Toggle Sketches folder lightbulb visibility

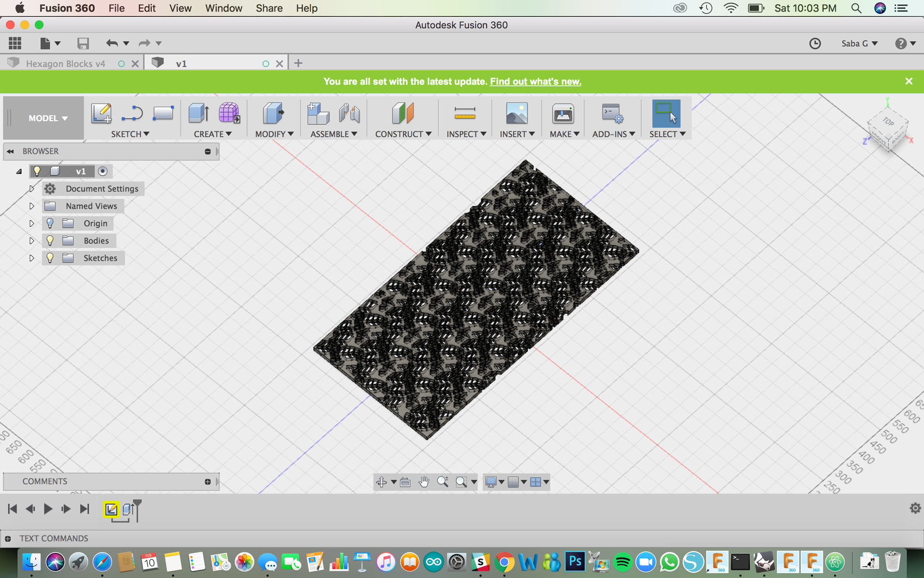click(x=50, y=258)
